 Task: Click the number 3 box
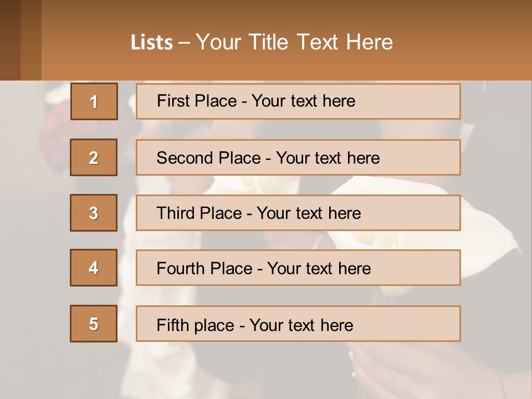94,213
